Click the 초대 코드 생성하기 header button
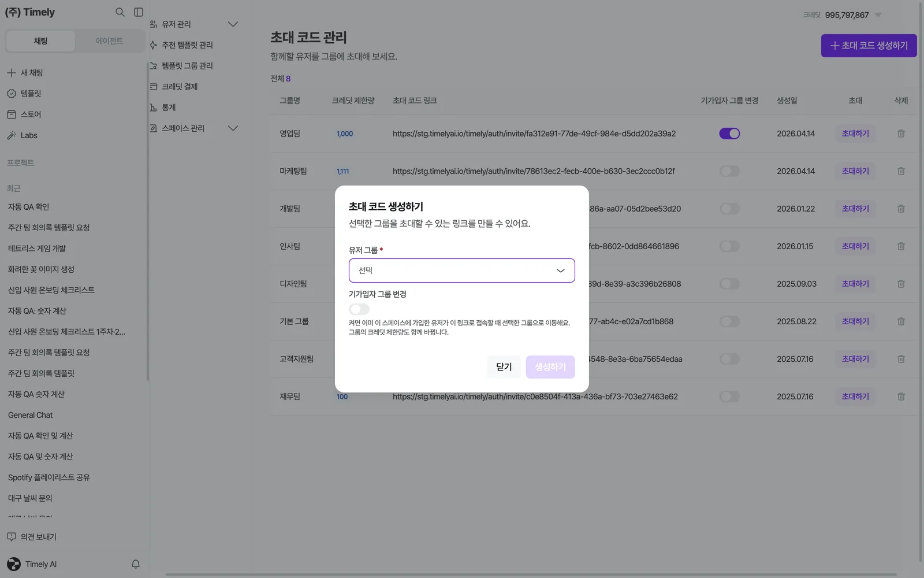Screen dimensions: 924x578 869,46
